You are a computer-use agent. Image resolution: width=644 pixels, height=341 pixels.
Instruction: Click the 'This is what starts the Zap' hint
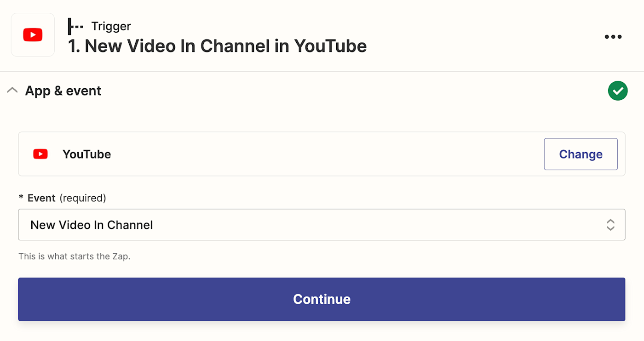[75, 256]
